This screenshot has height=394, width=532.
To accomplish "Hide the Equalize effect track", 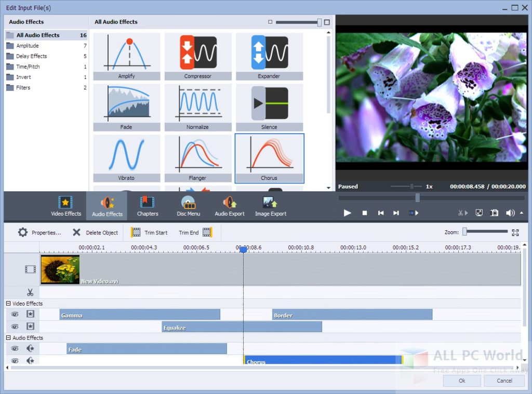I will pyautogui.click(x=15, y=326).
